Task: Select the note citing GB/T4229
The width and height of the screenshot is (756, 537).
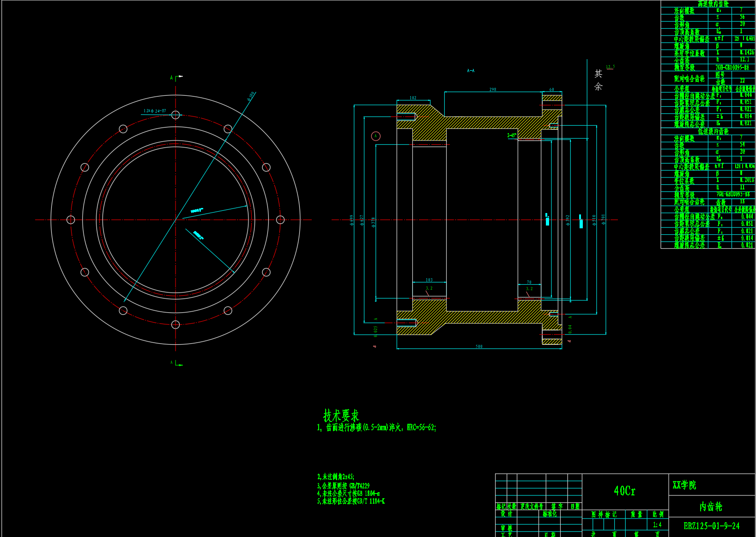Action: click(343, 486)
